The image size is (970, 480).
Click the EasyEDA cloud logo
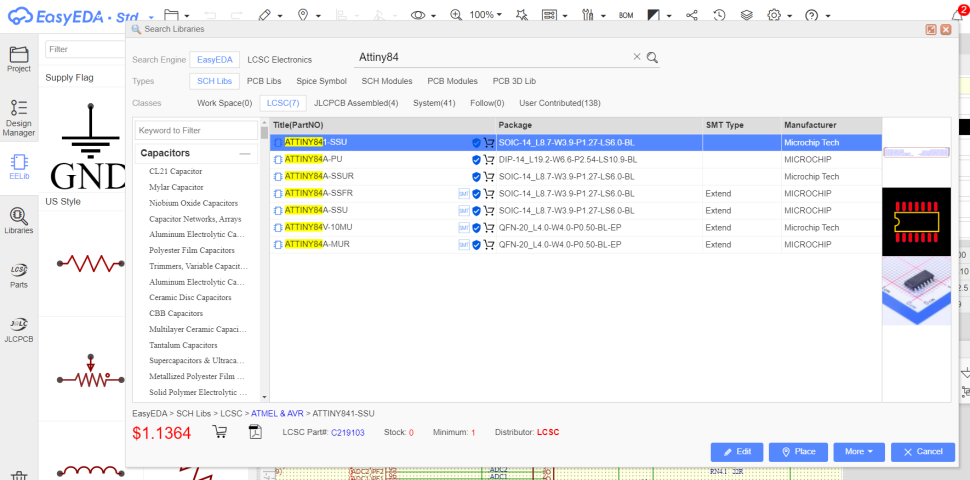[22, 15]
